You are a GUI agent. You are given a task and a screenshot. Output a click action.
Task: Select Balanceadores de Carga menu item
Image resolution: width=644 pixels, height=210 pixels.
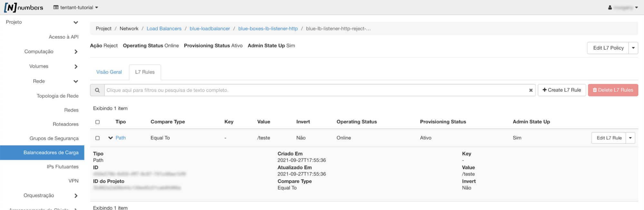42,152
